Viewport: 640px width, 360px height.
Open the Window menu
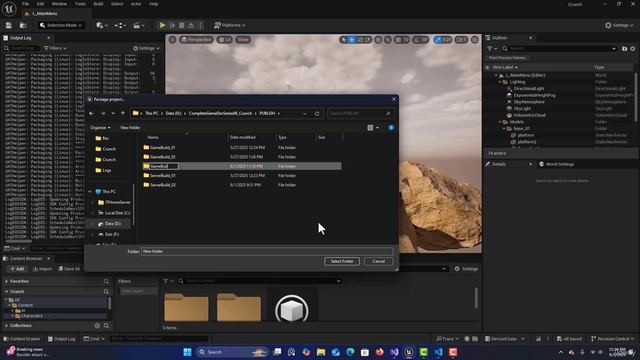[59, 4]
